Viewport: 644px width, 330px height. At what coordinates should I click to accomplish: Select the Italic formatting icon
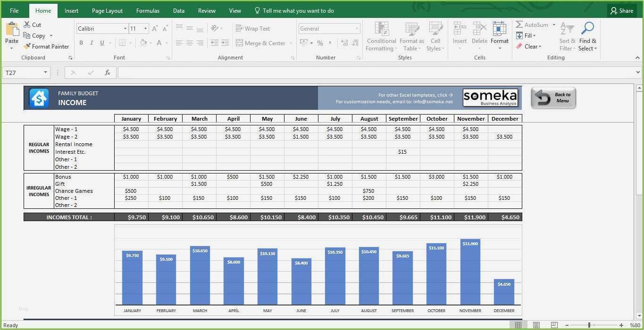[91, 42]
